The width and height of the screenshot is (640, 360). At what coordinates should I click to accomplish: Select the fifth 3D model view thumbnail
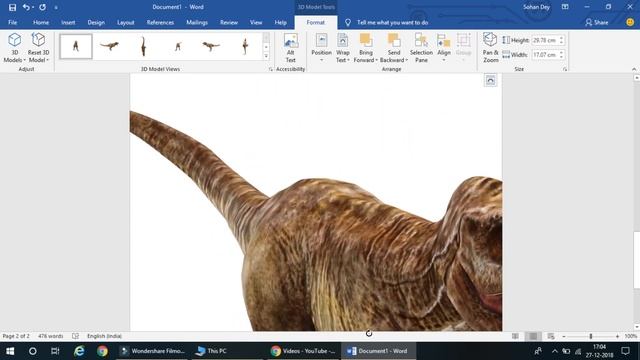(211, 46)
